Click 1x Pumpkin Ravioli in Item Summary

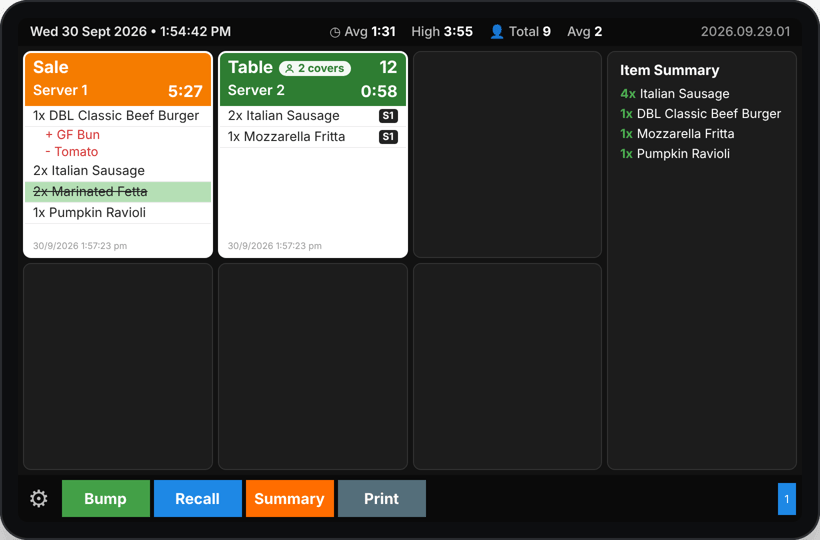point(675,154)
